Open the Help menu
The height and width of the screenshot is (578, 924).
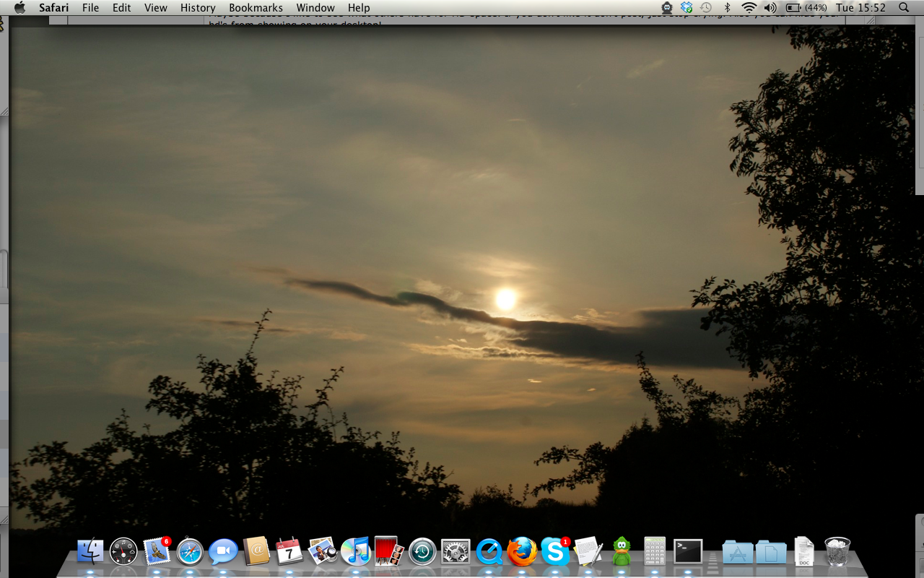pyautogui.click(x=359, y=8)
